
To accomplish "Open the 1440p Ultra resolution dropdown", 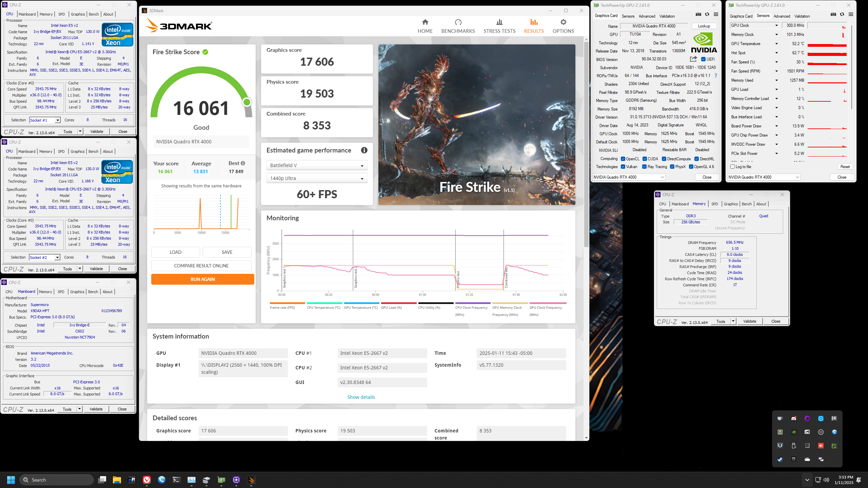I will click(317, 178).
